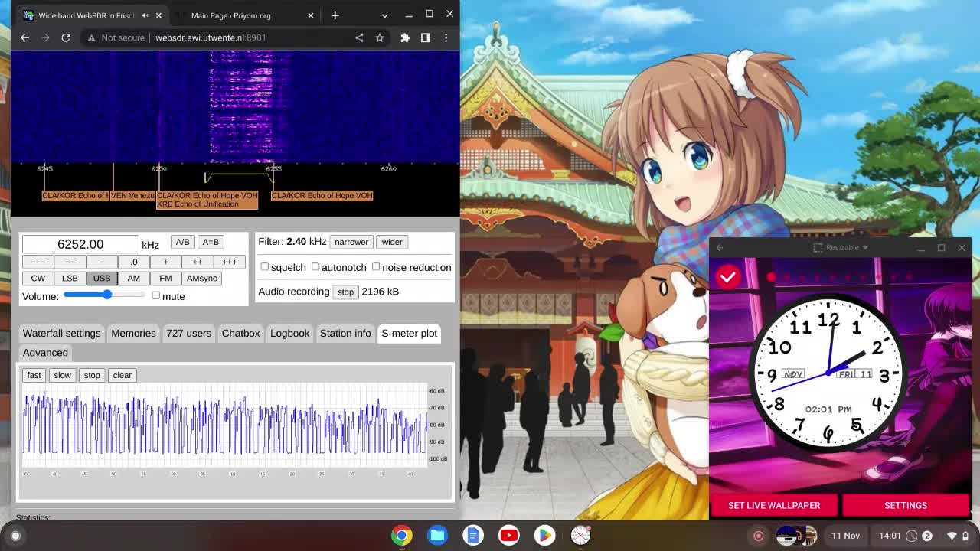Toggle the mute checkbox
Screen dimensions: 980x551
pyautogui.click(x=156, y=295)
